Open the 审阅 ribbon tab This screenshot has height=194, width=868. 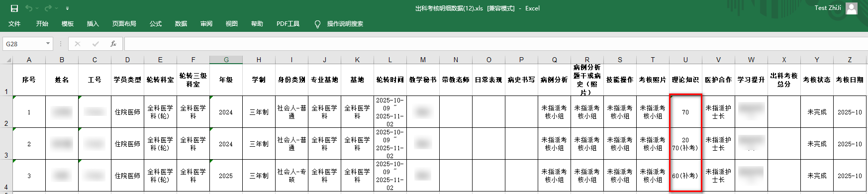(206, 23)
